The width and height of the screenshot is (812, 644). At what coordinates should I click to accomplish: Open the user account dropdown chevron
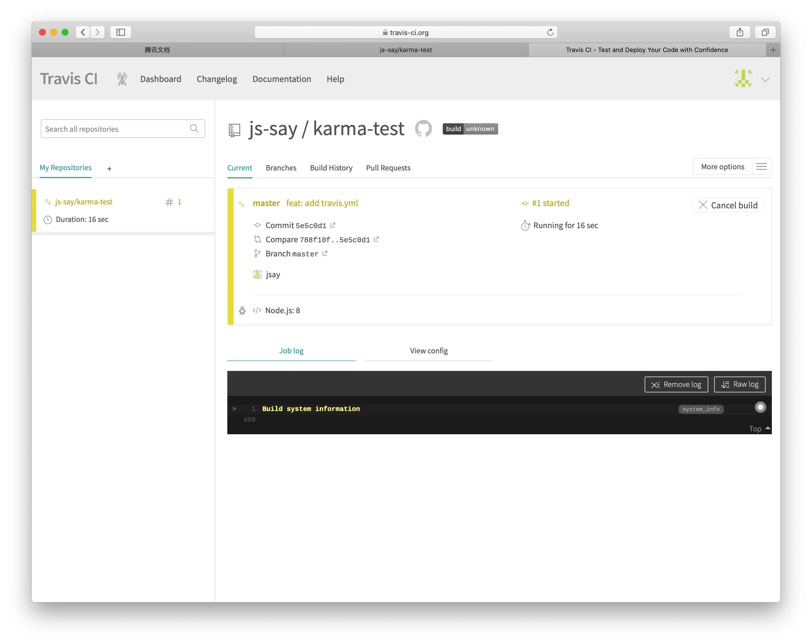(x=765, y=79)
